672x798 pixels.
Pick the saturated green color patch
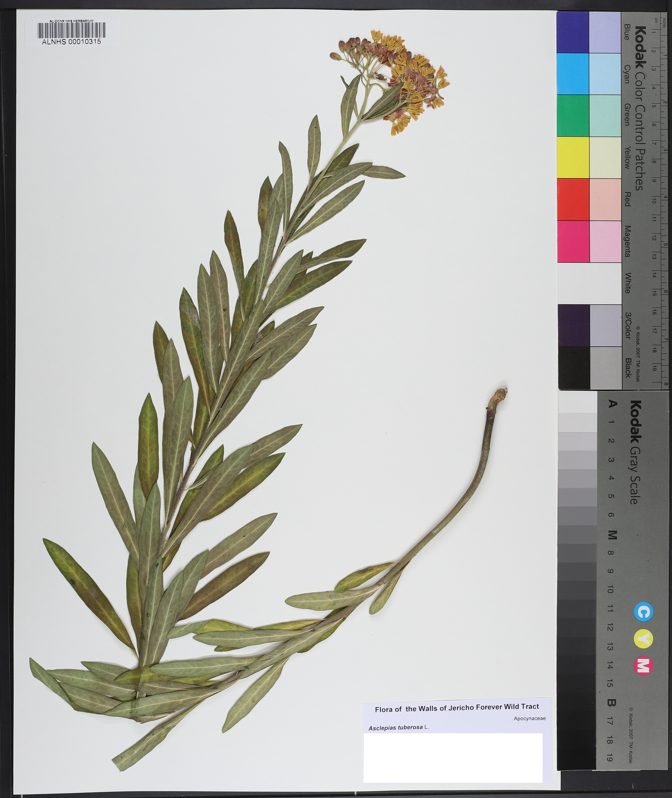click(573, 115)
